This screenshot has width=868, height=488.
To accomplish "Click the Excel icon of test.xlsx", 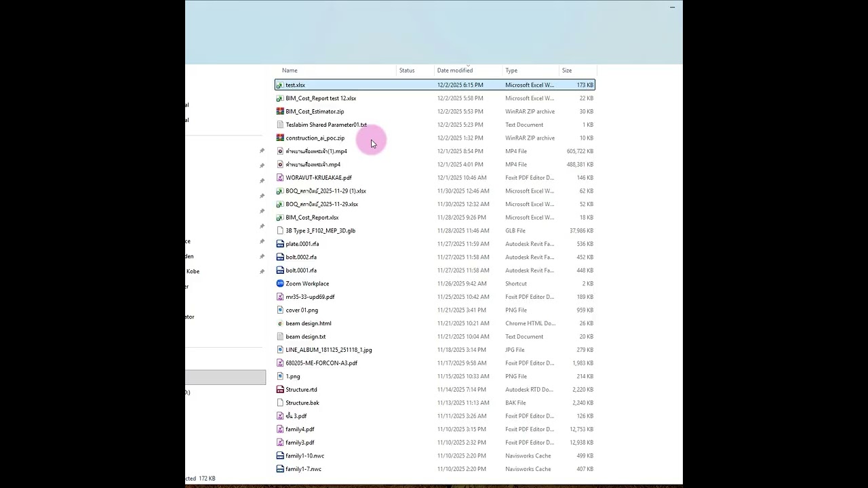I will click(x=279, y=85).
